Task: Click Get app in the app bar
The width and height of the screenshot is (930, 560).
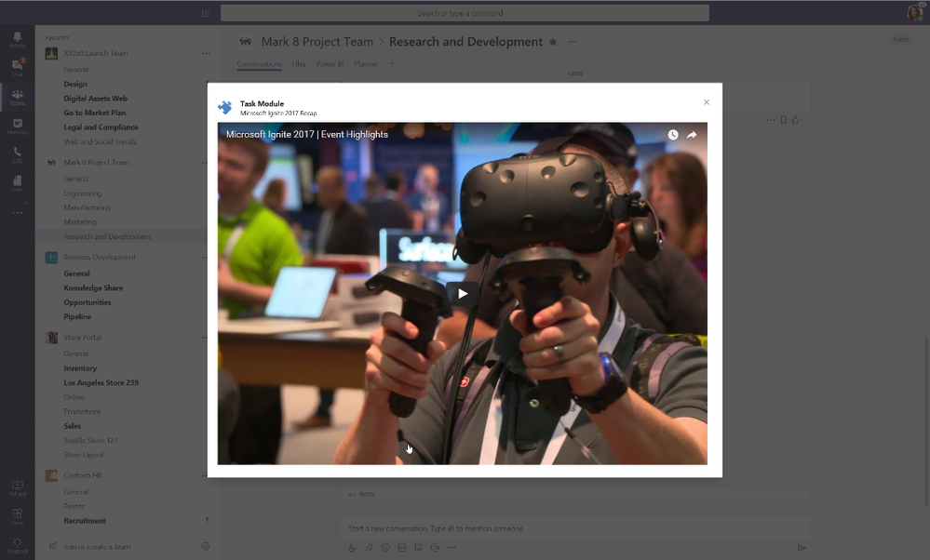Action: coord(17,487)
